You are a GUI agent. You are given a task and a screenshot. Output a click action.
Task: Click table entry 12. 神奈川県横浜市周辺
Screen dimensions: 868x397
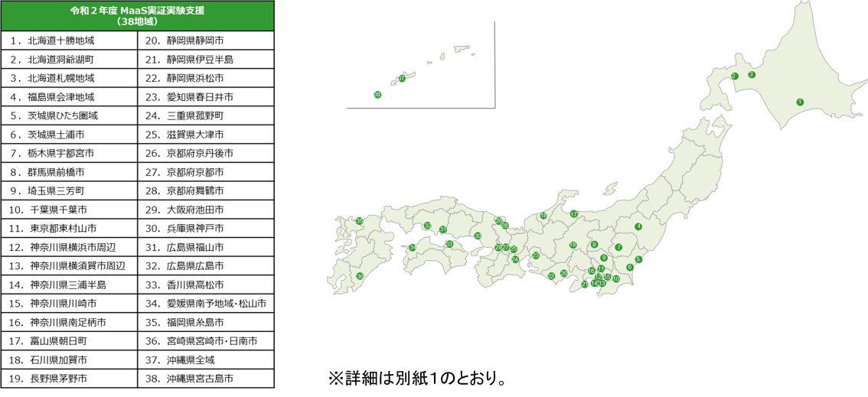click(x=69, y=247)
